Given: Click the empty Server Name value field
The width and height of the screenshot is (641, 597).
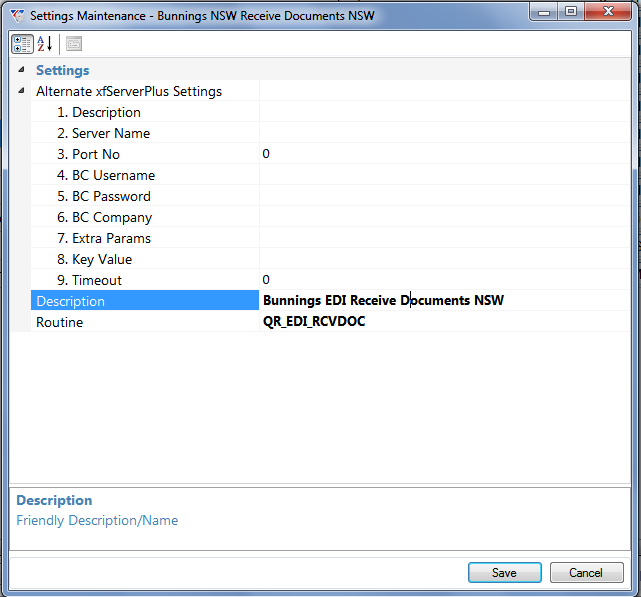Looking at the screenshot, I should 445,133.
